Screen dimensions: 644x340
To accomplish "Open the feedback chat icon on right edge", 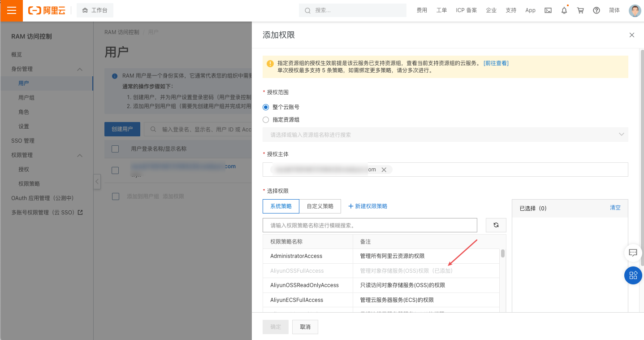I will (633, 253).
